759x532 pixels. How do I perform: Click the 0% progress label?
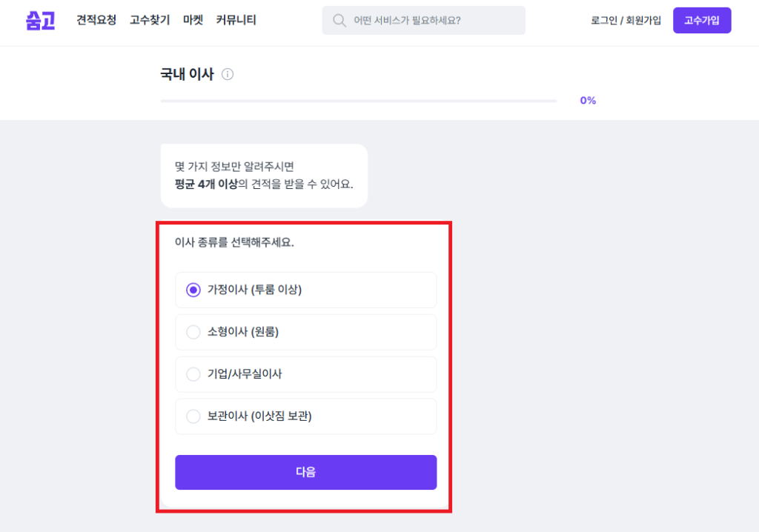[588, 101]
